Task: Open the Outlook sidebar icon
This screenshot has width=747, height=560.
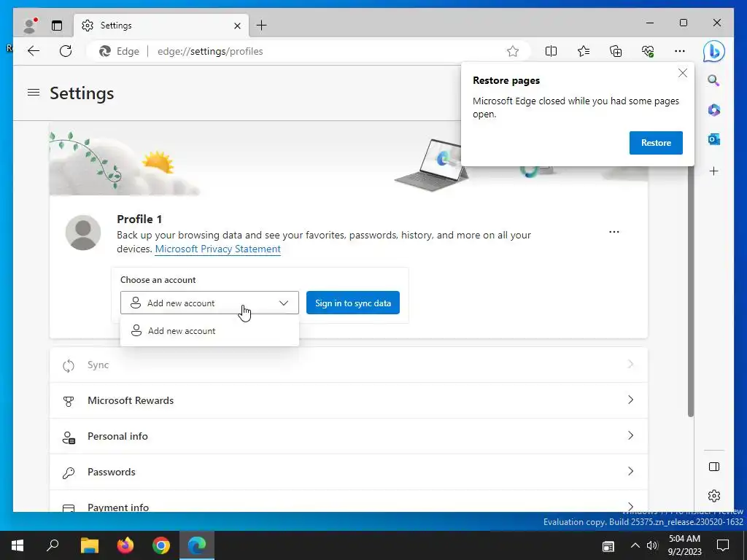Action: tap(713, 139)
